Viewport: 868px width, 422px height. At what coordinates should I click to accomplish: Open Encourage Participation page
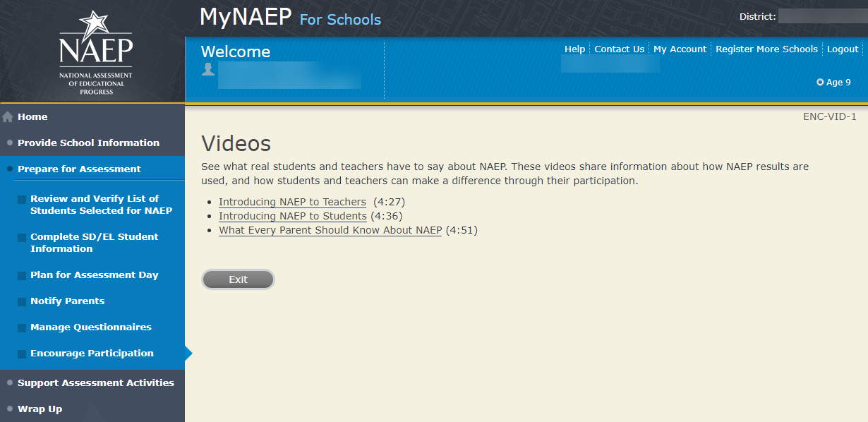pos(92,354)
